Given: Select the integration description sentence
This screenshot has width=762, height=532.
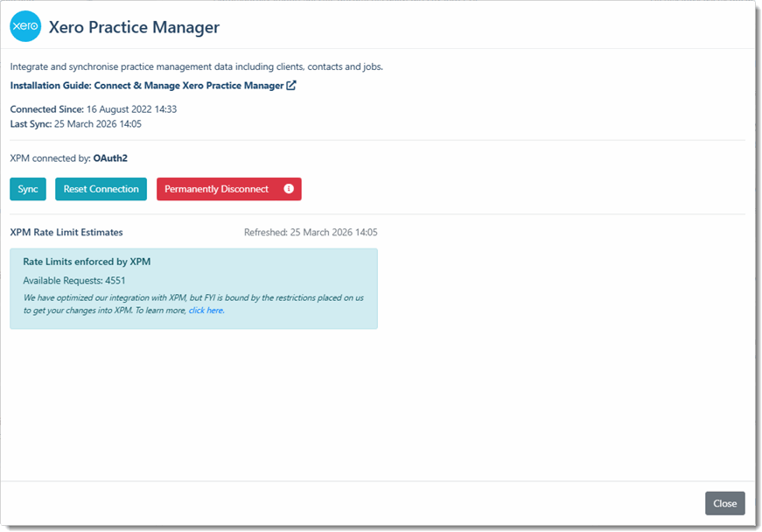Looking at the screenshot, I should 196,66.
